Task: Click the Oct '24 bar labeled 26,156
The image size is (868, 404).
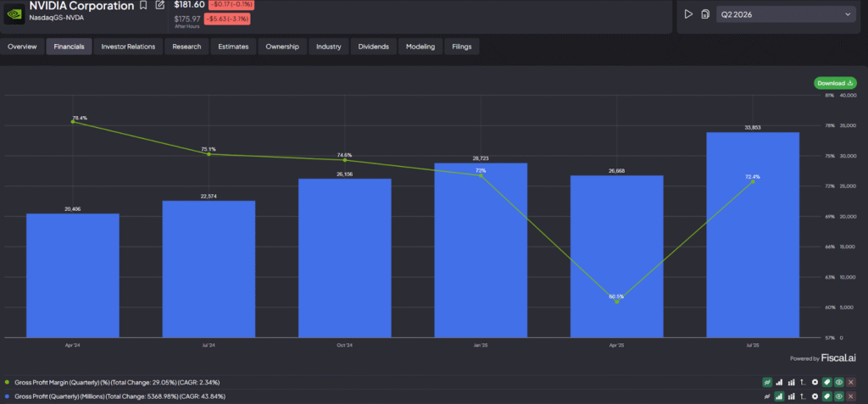Action: click(x=345, y=257)
